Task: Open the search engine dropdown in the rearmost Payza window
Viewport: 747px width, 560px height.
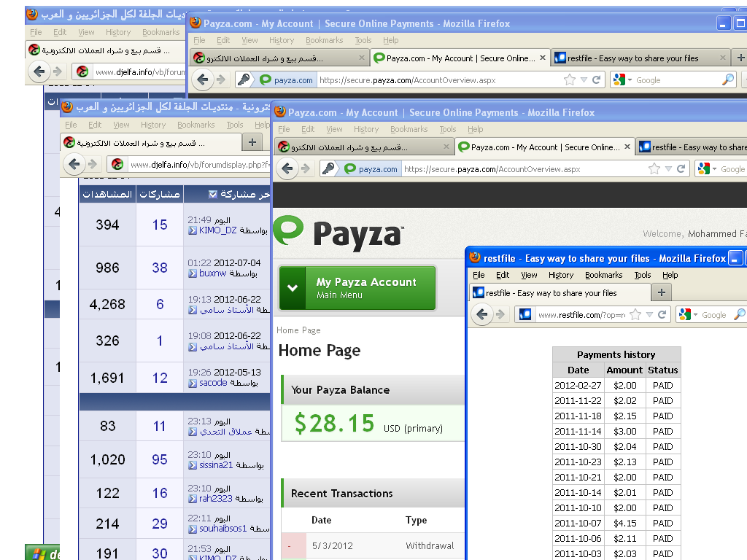Action: pos(630,79)
